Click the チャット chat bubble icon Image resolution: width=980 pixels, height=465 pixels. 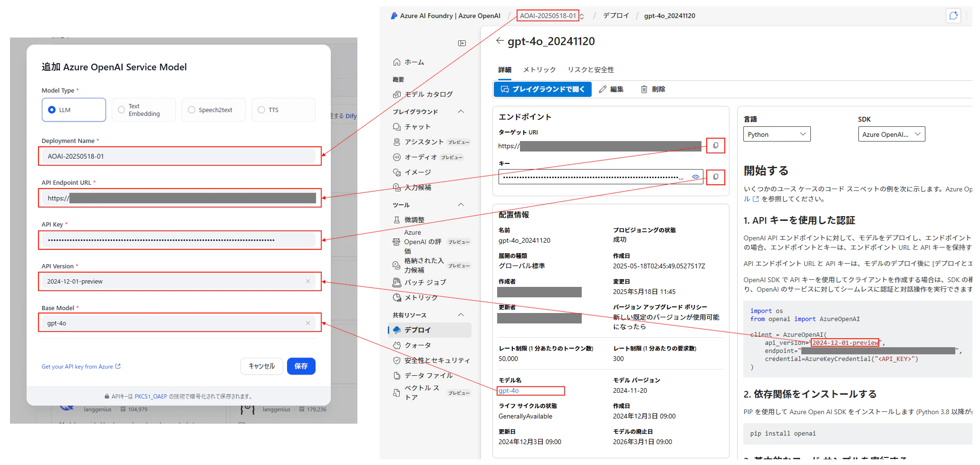click(397, 127)
